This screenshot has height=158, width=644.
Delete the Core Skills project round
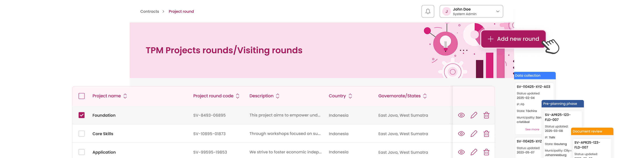[486, 134]
